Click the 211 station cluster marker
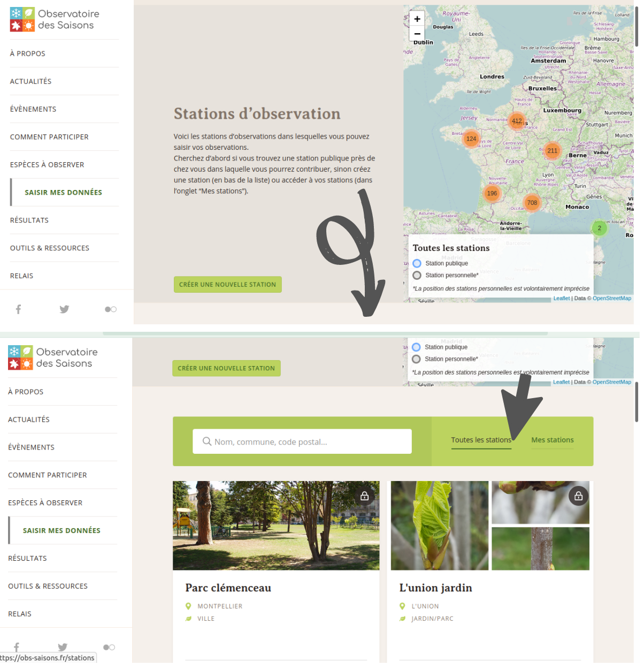The image size is (644, 663). 553,150
